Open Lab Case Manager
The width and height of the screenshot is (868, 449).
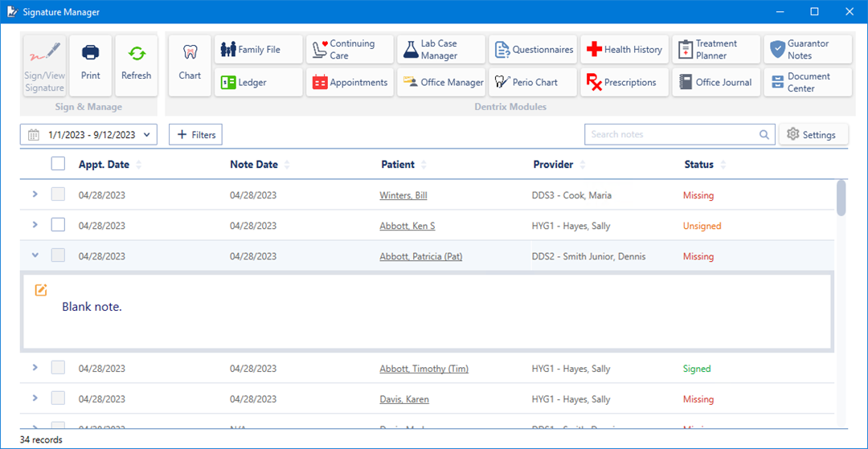pyautogui.click(x=440, y=50)
